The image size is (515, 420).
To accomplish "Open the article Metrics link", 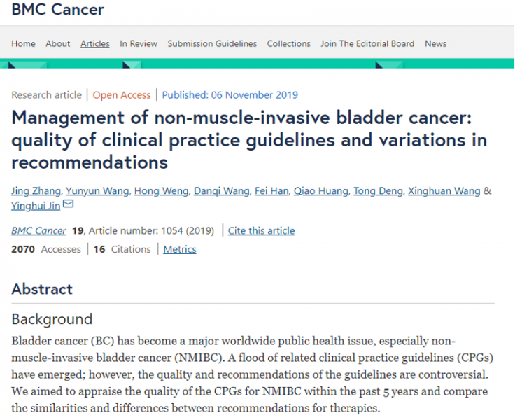I will [180, 249].
